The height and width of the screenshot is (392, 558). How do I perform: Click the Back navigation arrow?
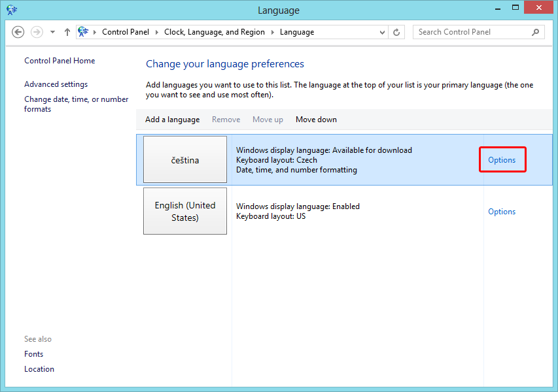pyautogui.click(x=18, y=32)
